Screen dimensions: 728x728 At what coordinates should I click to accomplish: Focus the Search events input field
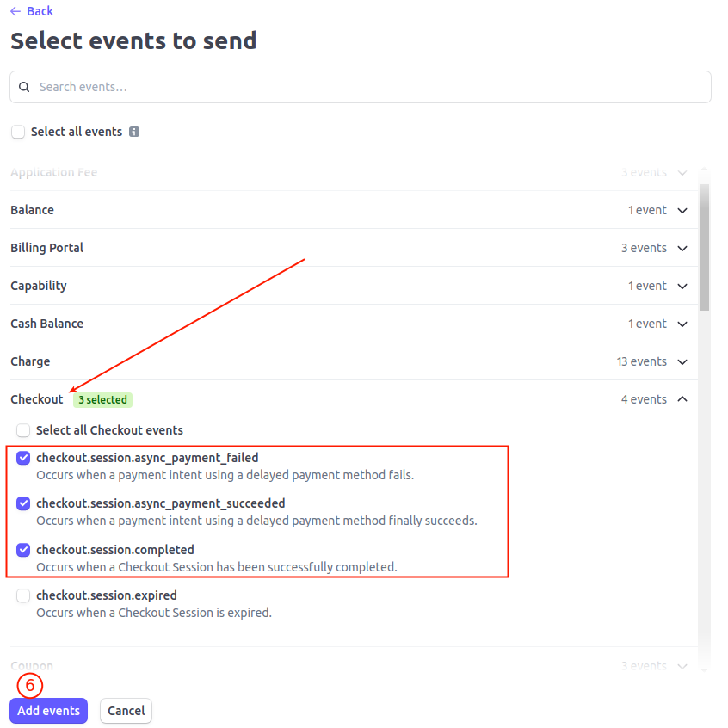coord(361,87)
